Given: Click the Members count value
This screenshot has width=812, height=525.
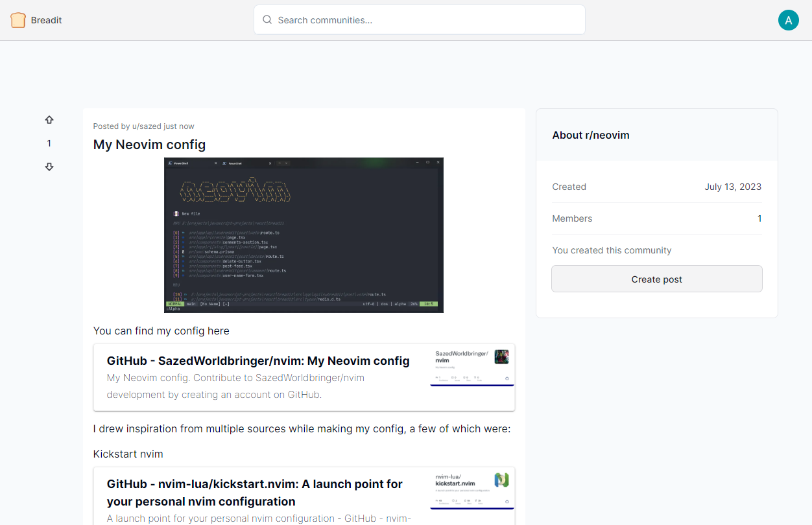Looking at the screenshot, I should pyautogui.click(x=759, y=218).
